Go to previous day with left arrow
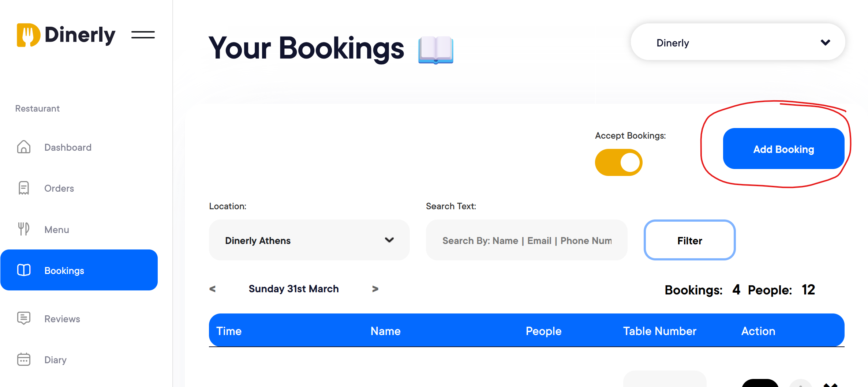Screen dimensions: 868x387 212,289
